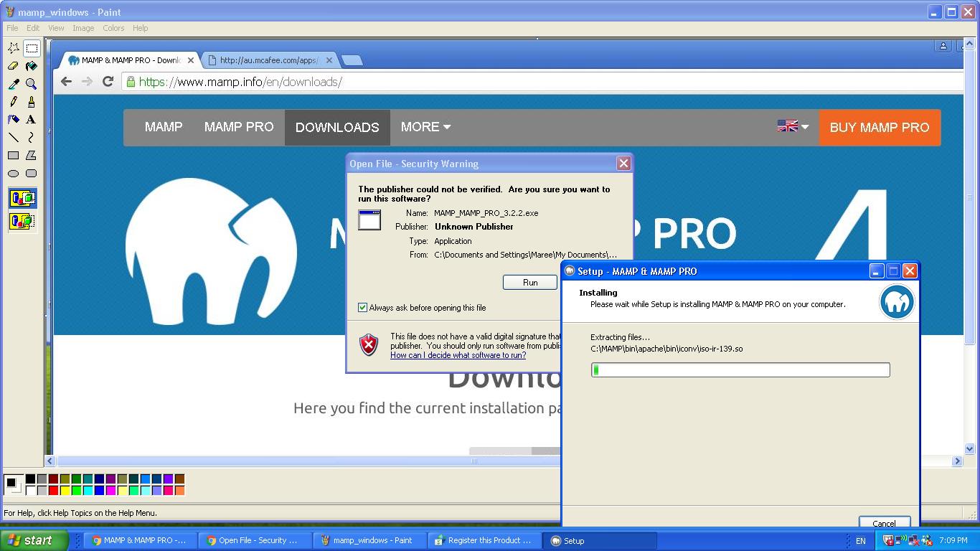Switch to the au.mcafee.com browser tab
The image size is (980, 551).
(269, 60)
